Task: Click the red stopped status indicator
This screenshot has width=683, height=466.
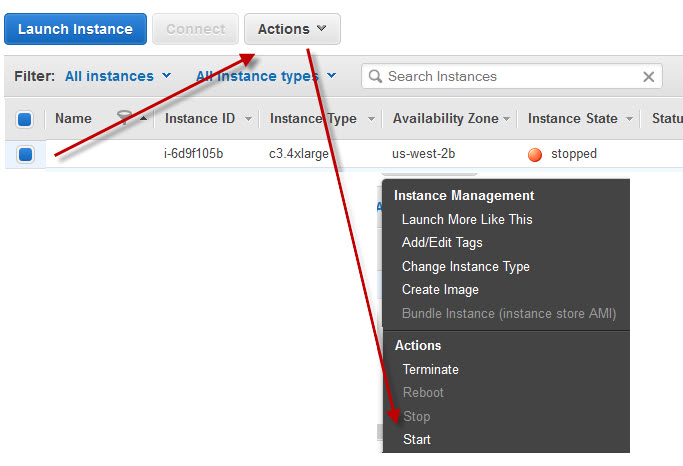Action: point(535,154)
